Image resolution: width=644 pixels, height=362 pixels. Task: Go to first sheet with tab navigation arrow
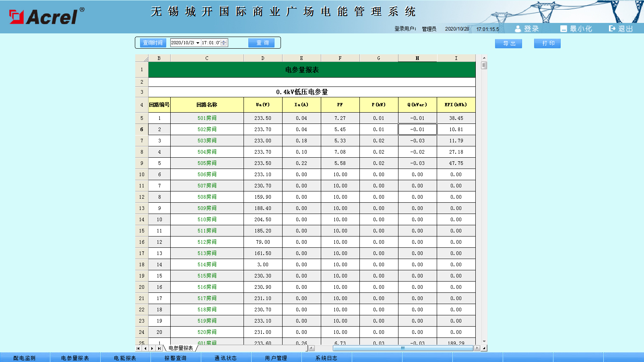click(x=138, y=348)
